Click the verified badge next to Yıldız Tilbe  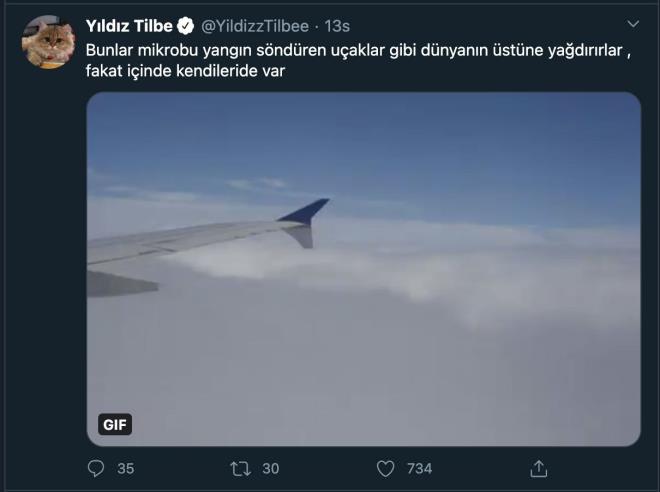point(185,26)
